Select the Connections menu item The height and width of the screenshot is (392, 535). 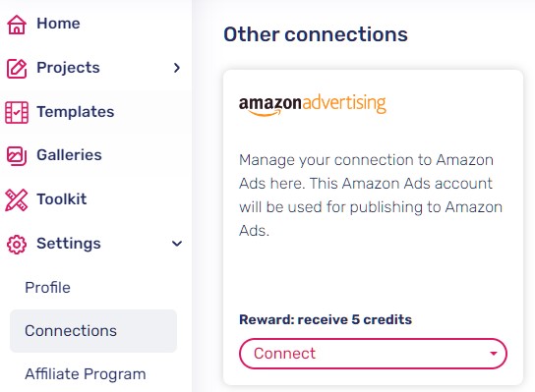click(93, 331)
